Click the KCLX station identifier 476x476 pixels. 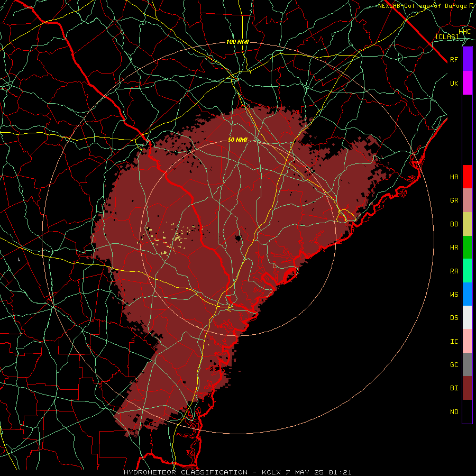pyautogui.click(x=271, y=472)
